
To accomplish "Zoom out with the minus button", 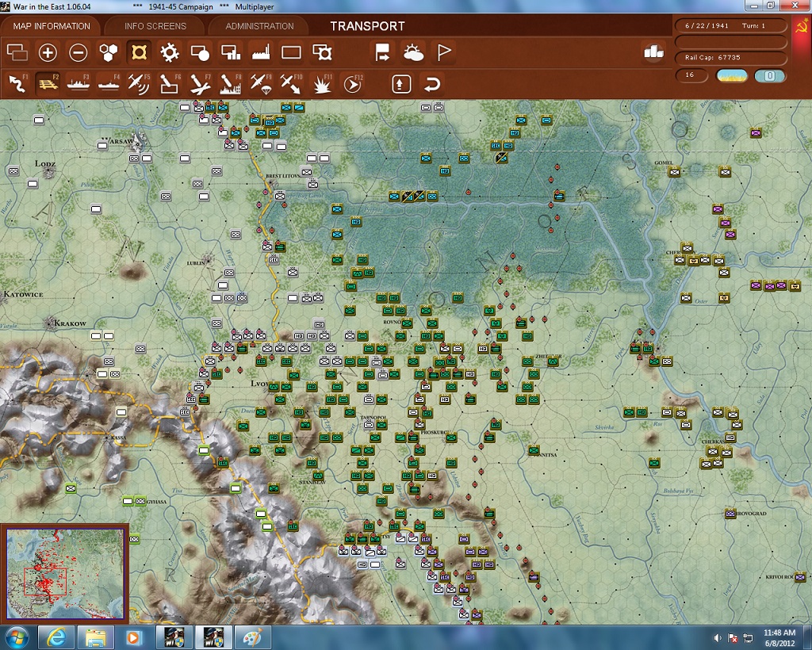I will tap(79, 52).
